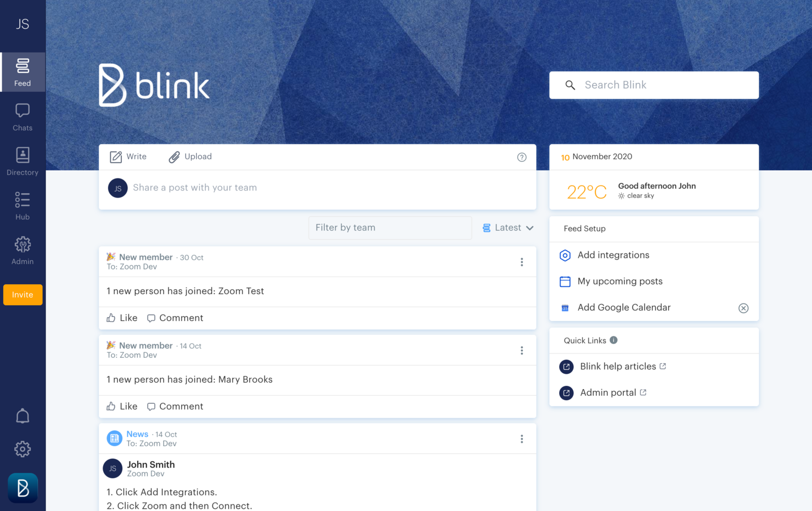Image resolution: width=812 pixels, height=511 pixels.
Task: Click 'To: Zoom Dev' on the 30 Oct post
Action: (132, 267)
